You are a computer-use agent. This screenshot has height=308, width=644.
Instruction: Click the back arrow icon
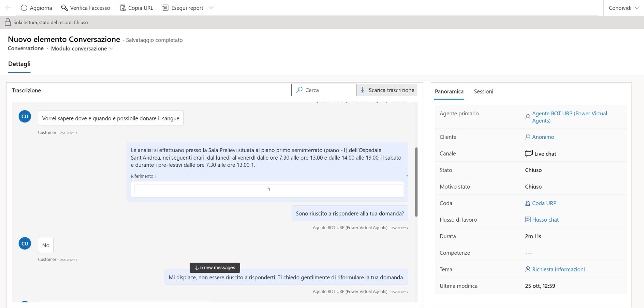click(x=8, y=8)
